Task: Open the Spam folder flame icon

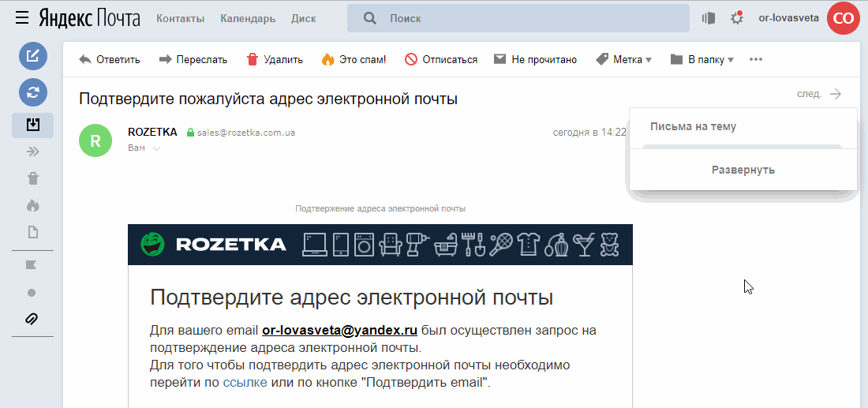Action: [x=32, y=205]
